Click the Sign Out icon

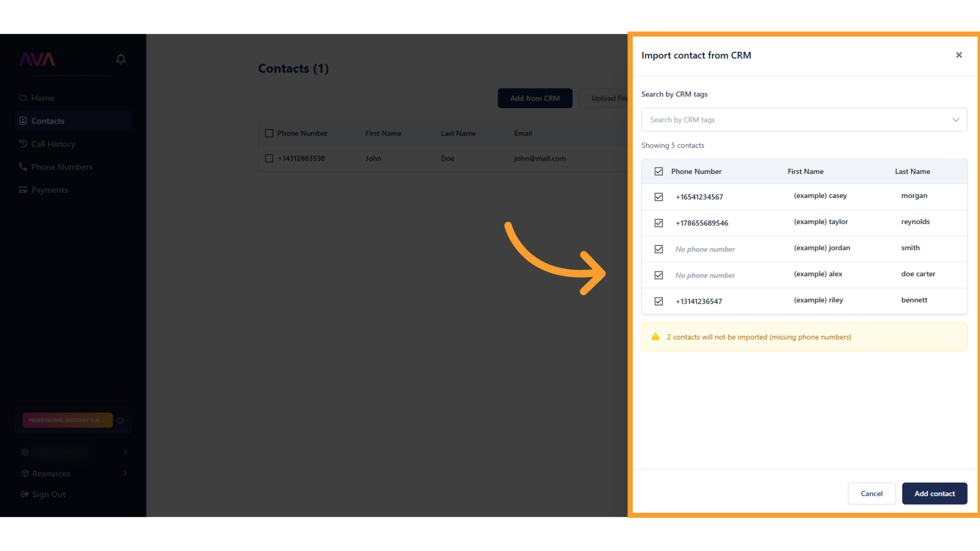click(x=24, y=494)
